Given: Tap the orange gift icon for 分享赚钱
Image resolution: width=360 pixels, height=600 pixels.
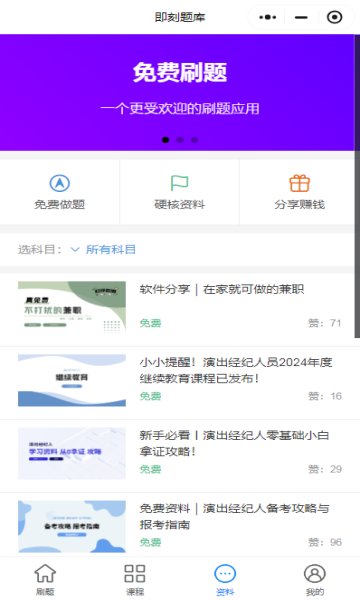Looking at the screenshot, I should [x=300, y=183].
